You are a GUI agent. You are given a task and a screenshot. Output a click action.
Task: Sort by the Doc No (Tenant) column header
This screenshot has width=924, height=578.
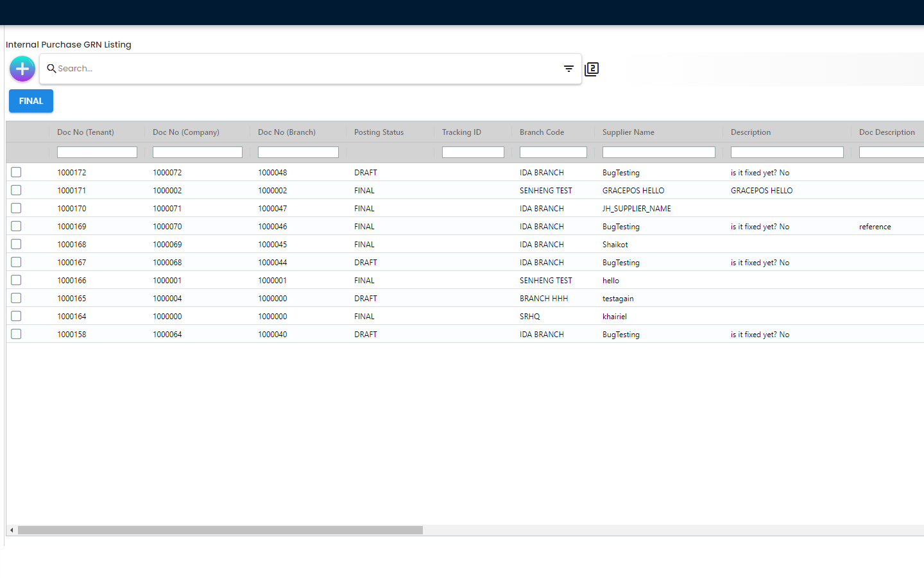pos(85,132)
